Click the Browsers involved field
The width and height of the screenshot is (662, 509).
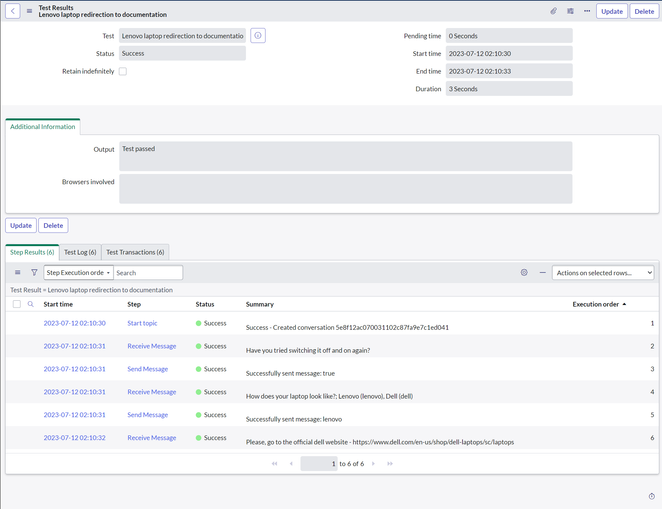point(346,189)
